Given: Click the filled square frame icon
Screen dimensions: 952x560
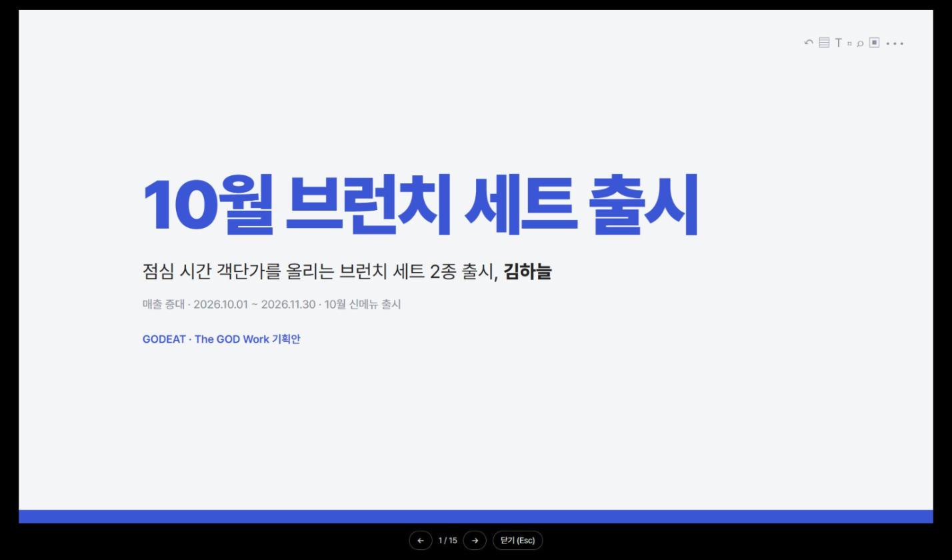Looking at the screenshot, I should tap(875, 43).
